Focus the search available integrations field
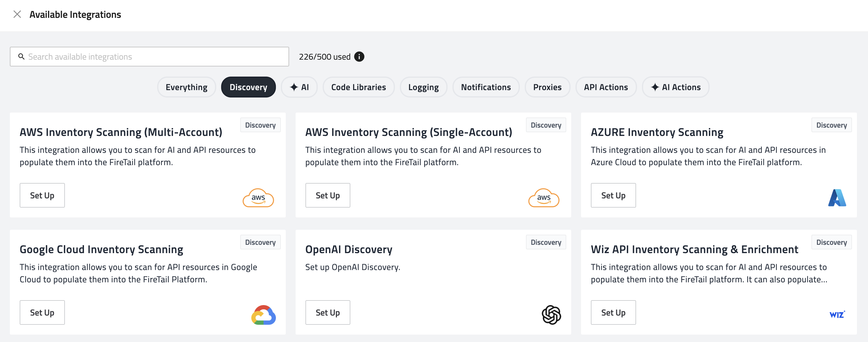 155,57
